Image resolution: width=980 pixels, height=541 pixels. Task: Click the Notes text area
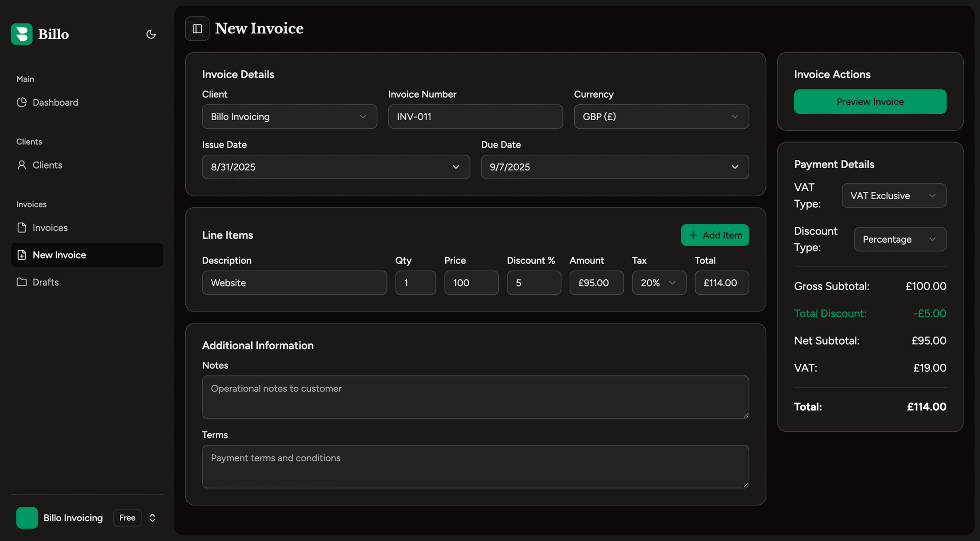tap(475, 397)
